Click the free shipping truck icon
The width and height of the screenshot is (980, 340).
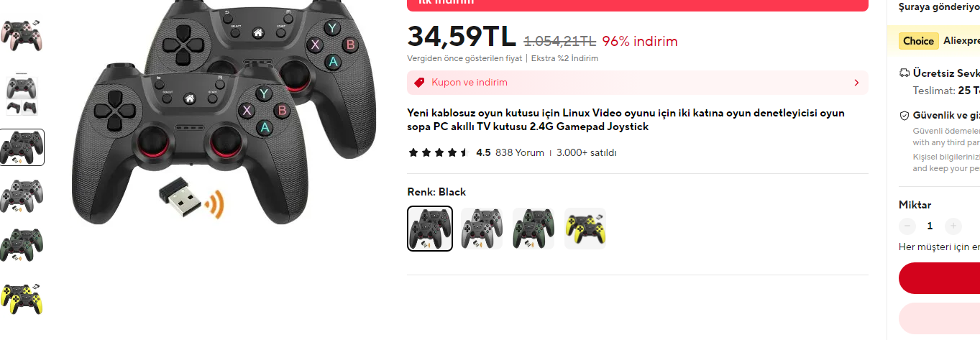pos(905,73)
